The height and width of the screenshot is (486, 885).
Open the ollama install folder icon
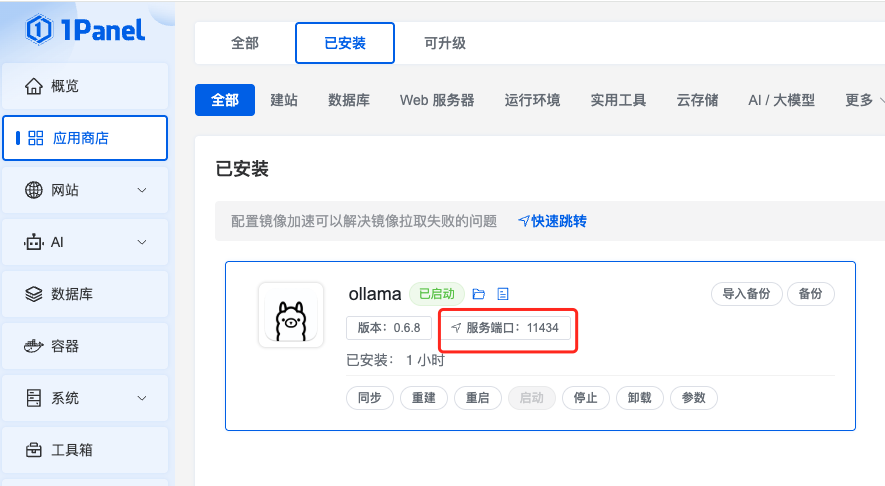479,294
